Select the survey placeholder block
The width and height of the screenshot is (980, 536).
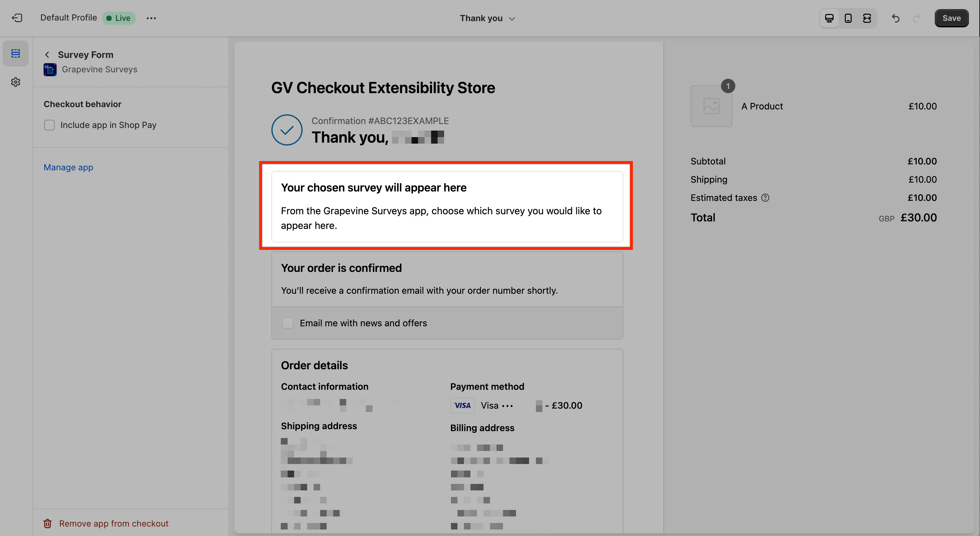[x=447, y=206]
